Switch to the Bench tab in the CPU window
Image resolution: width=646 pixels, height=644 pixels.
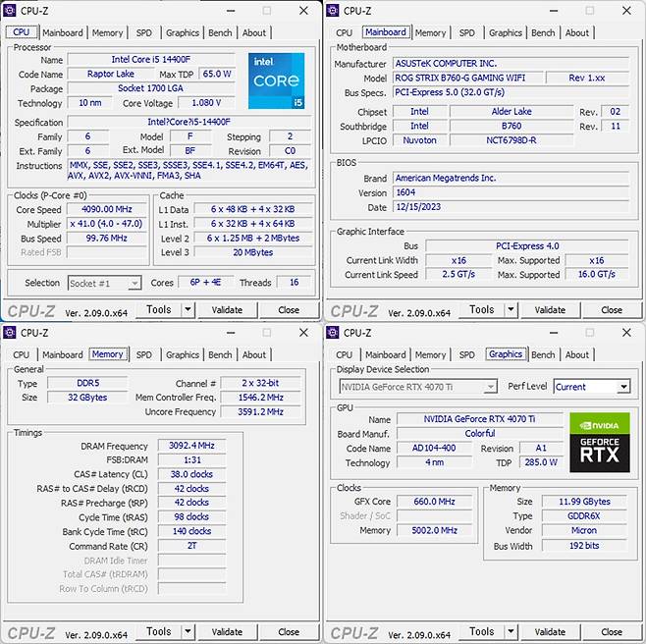point(220,32)
